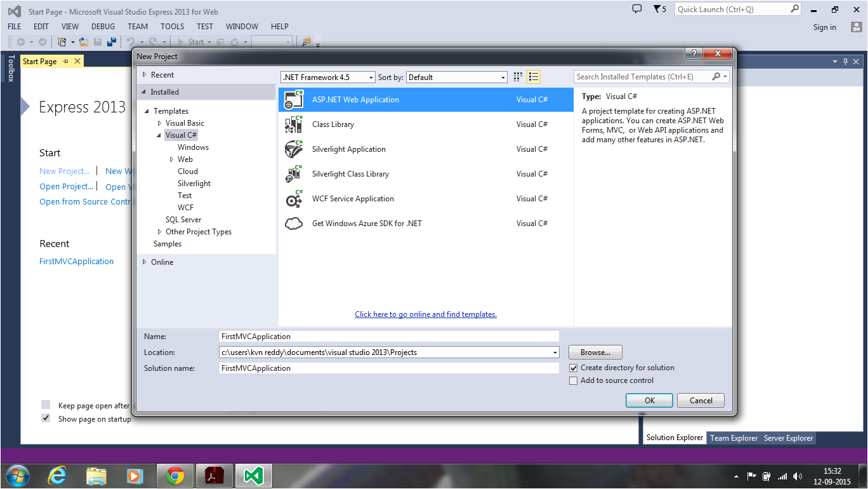
Task: Select the ASP.NET Web Application template icon
Action: pos(294,99)
